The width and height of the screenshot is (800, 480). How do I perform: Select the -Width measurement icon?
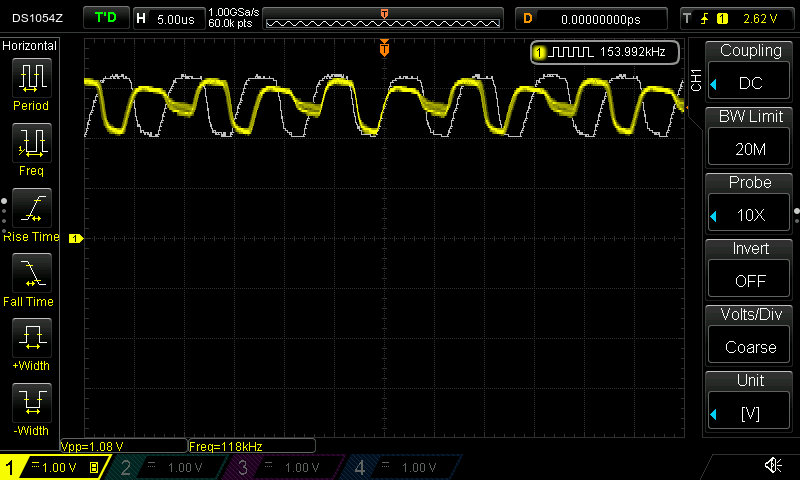pyautogui.click(x=32, y=402)
